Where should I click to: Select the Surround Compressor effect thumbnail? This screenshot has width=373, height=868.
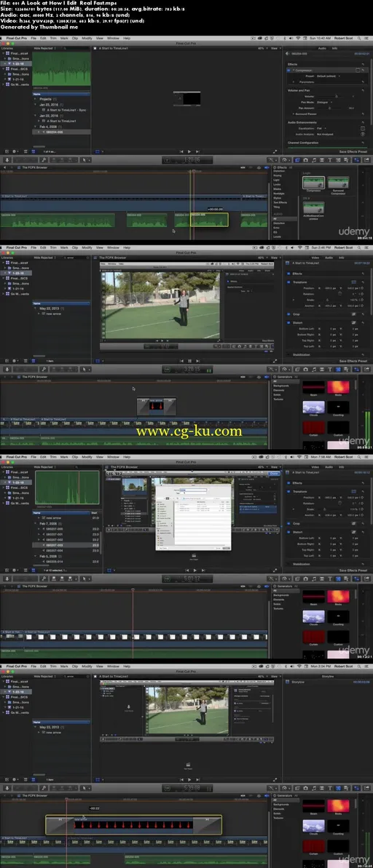point(338,183)
